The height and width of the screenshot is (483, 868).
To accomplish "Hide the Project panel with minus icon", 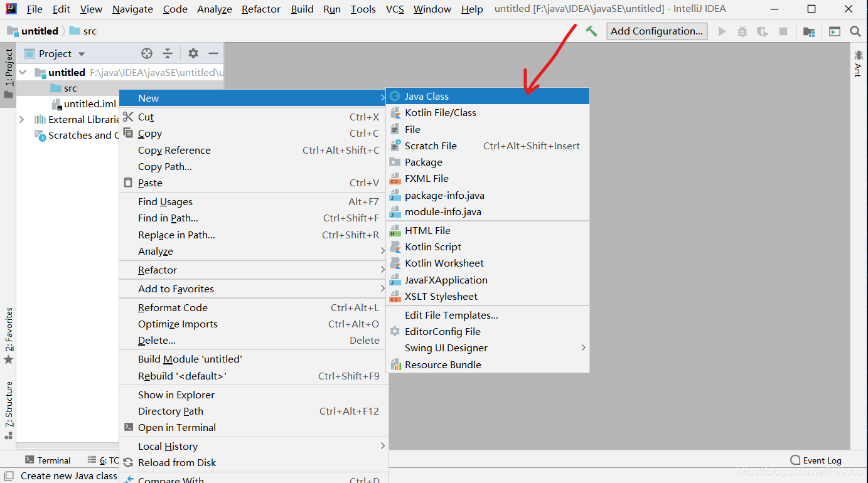I will pyautogui.click(x=213, y=53).
